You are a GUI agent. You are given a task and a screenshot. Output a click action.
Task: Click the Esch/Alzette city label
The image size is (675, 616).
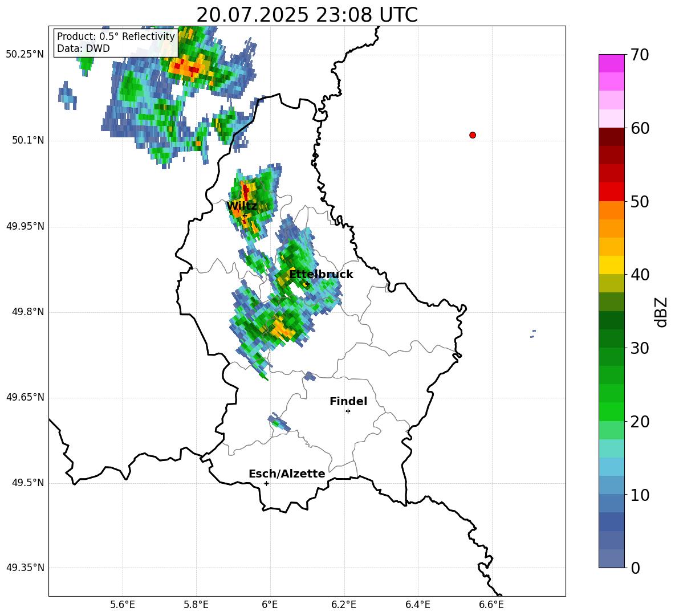point(287,474)
